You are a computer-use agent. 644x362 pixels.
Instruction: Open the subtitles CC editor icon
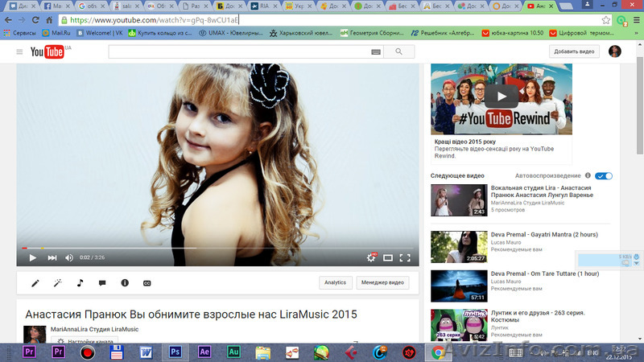[x=147, y=283]
